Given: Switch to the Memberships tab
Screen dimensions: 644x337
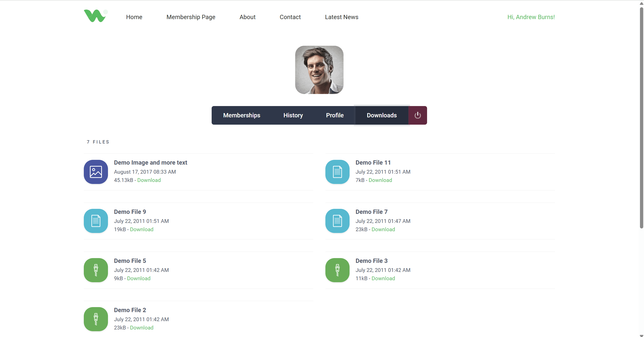Looking at the screenshot, I should pyautogui.click(x=241, y=115).
